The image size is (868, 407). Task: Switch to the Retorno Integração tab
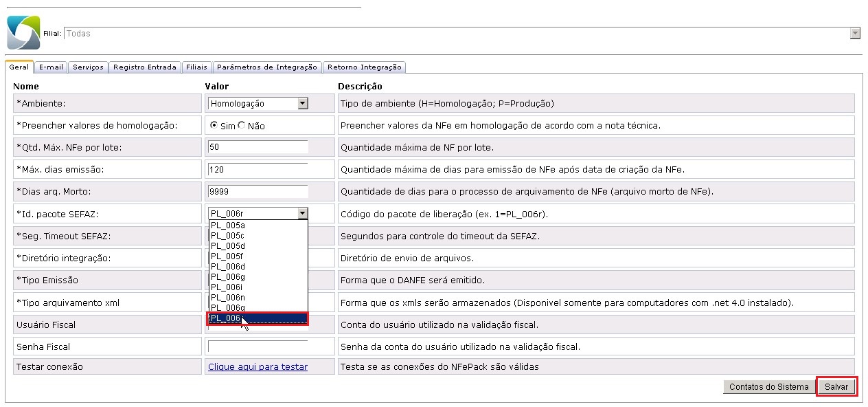364,67
